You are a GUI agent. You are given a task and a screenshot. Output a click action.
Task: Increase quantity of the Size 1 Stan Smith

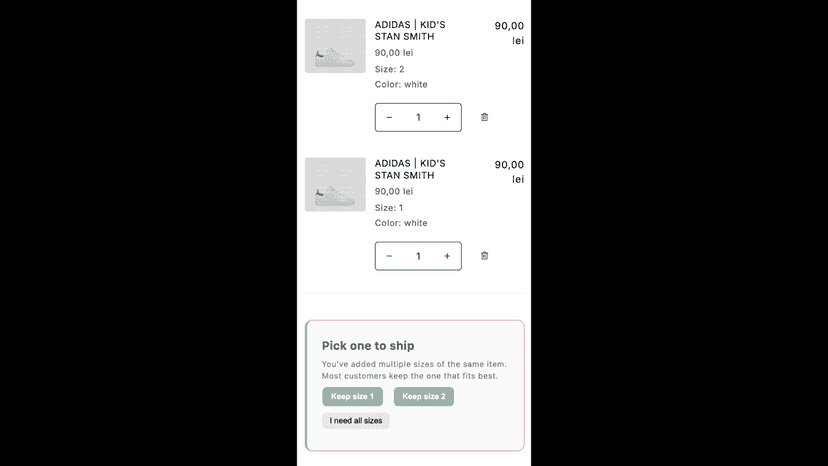[x=447, y=256]
